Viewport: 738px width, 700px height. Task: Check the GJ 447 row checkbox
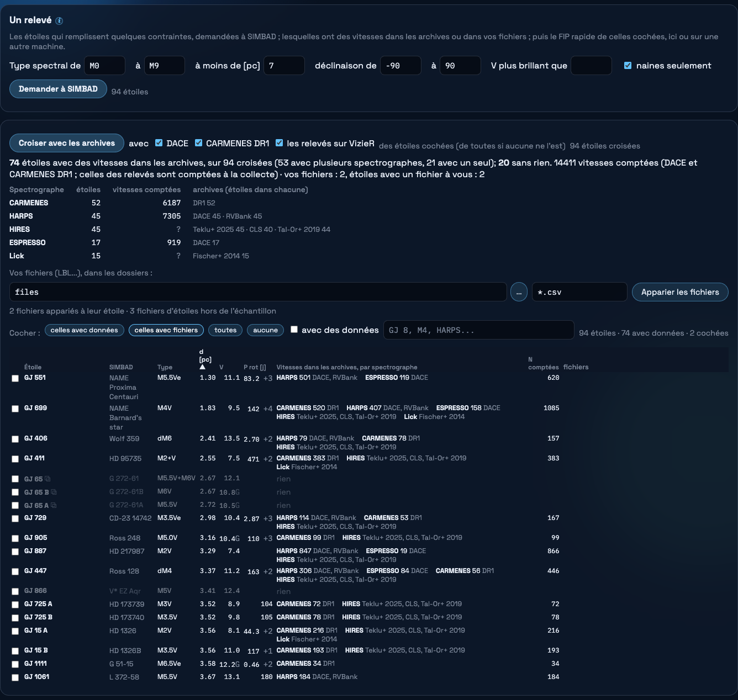[15, 571]
